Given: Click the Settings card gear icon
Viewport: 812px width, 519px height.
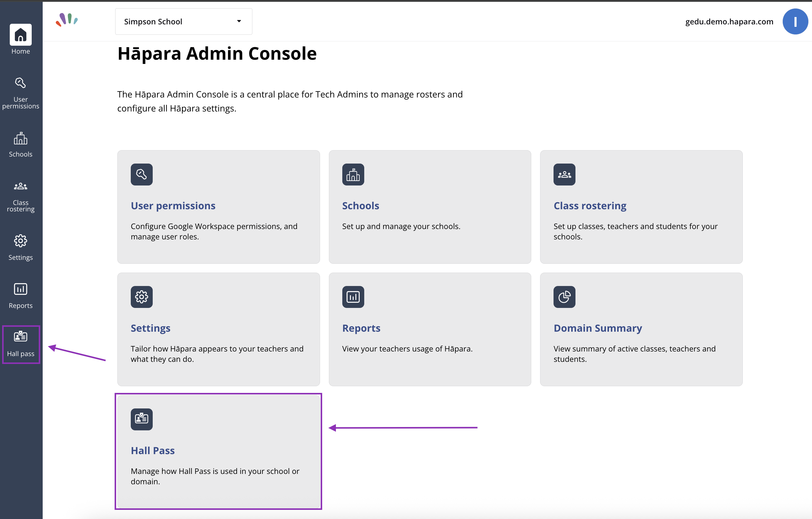Looking at the screenshot, I should tap(142, 297).
